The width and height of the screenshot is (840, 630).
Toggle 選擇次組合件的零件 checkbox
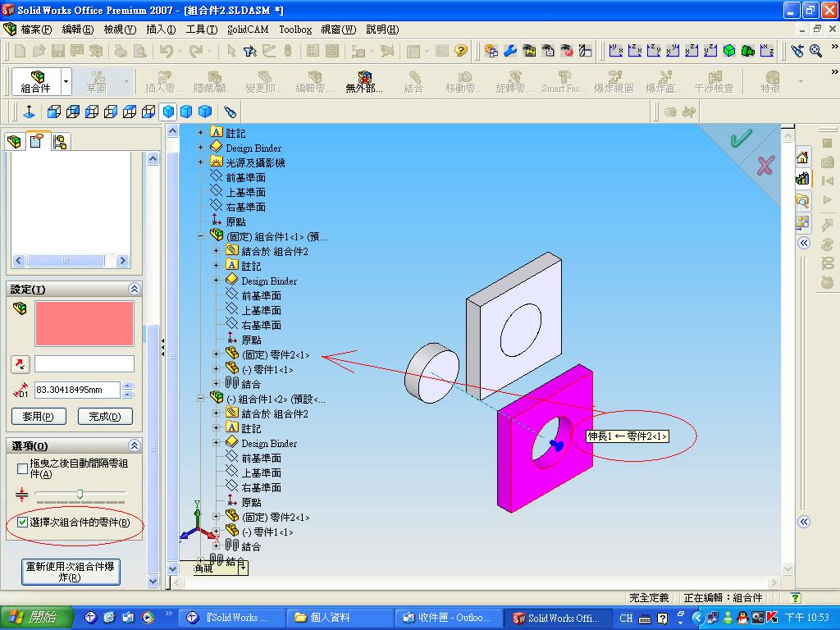pyautogui.click(x=22, y=523)
